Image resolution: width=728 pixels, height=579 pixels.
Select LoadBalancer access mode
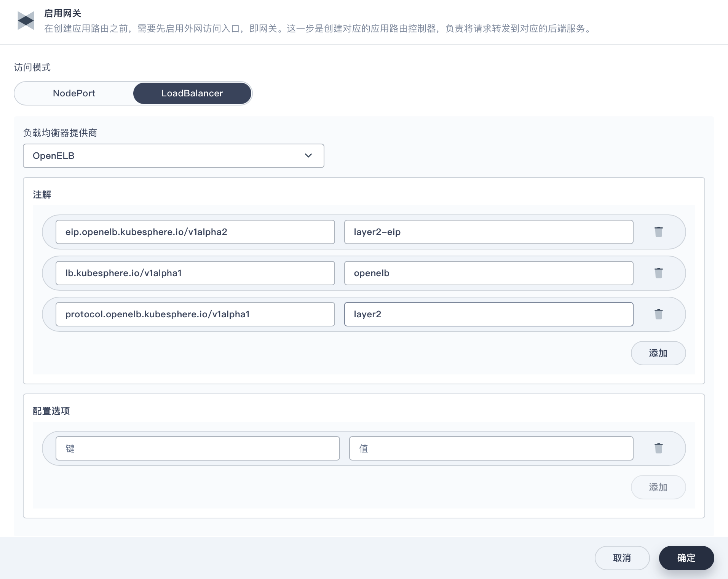[192, 93]
